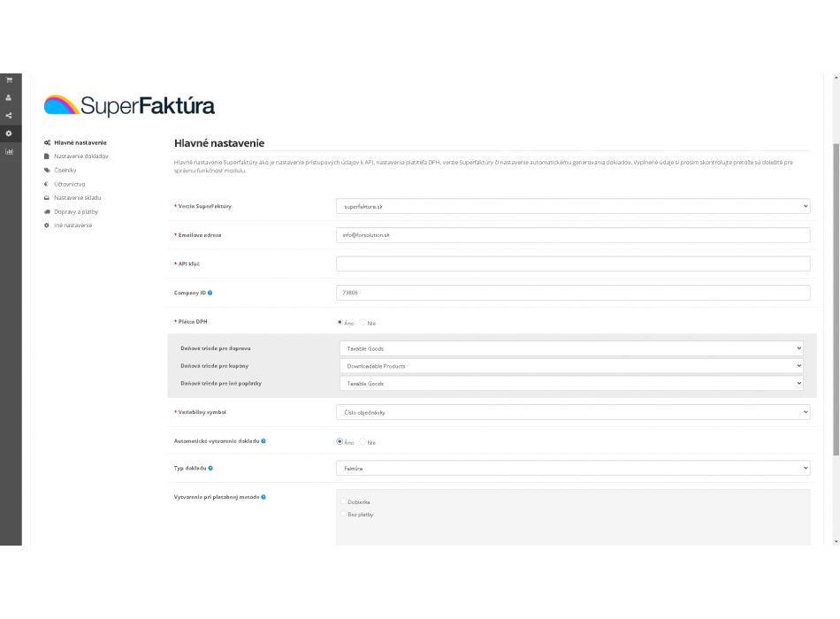The image size is (840, 619).
Task: Click the truck icon beside Dopravy a platby
Action: coord(47,211)
